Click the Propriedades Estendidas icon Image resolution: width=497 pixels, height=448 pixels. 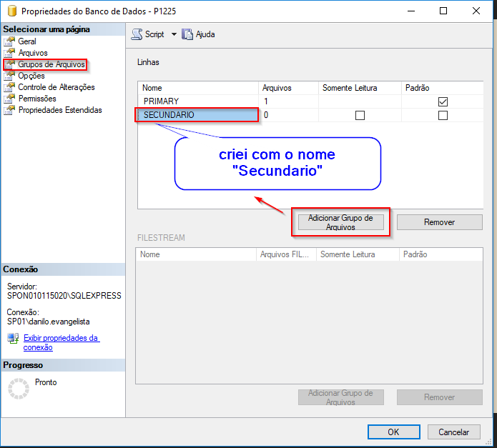coord(9,110)
